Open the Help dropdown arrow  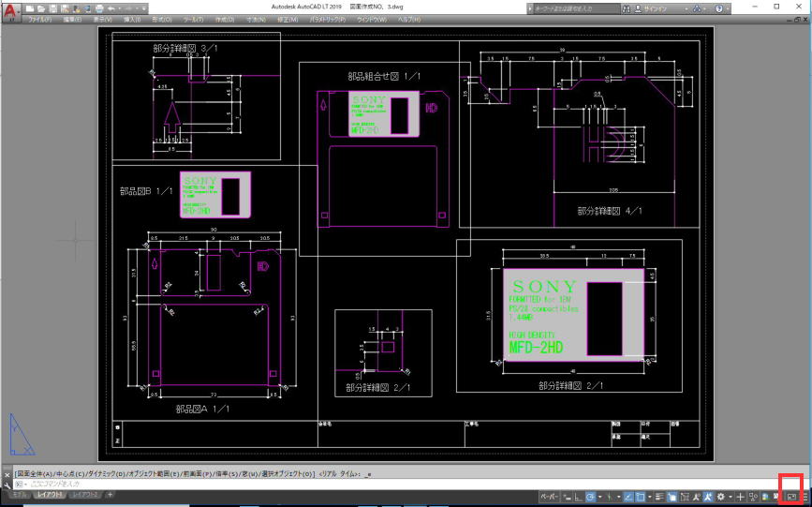click(x=728, y=8)
